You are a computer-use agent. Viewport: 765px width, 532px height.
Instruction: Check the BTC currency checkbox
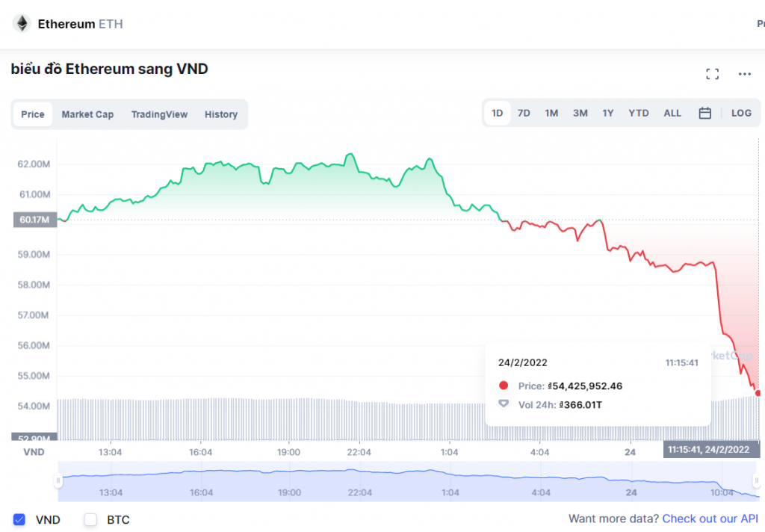(x=91, y=519)
